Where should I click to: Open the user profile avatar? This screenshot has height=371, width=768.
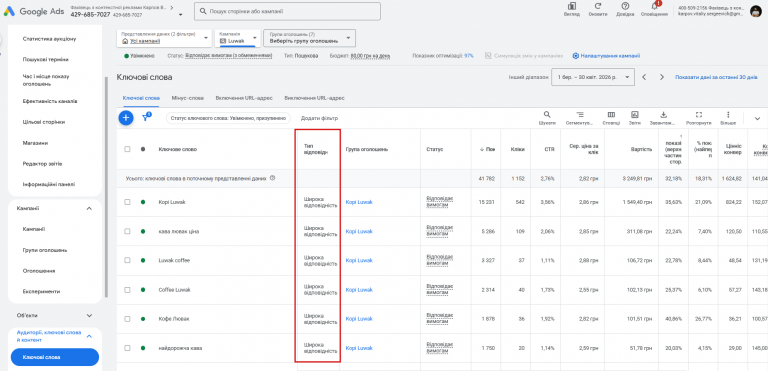coord(756,11)
